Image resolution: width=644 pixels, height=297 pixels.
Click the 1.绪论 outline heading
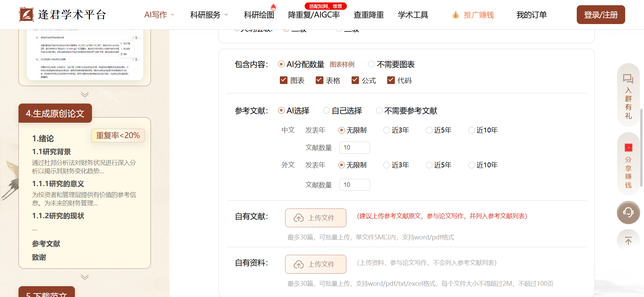coord(43,138)
